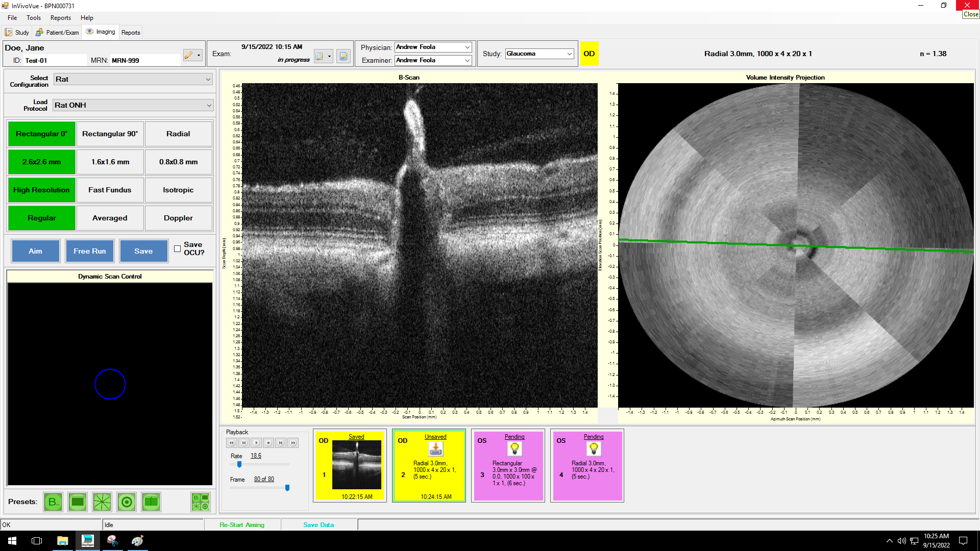Enable the Save OCU? checkbox

[177, 249]
